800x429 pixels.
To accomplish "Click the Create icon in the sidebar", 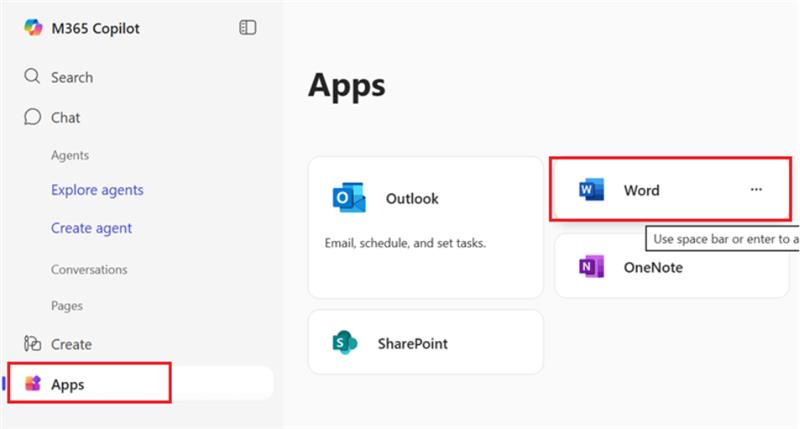I will click(x=32, y=344).
